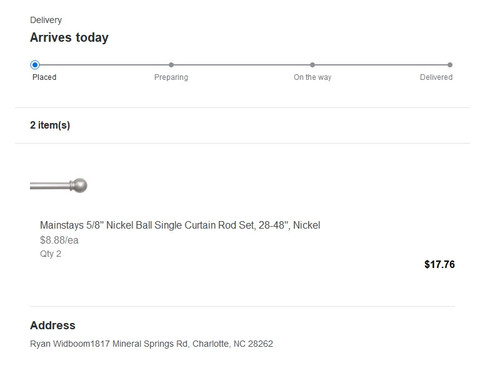Click the blue Placed status dot

tap(35, 65)
